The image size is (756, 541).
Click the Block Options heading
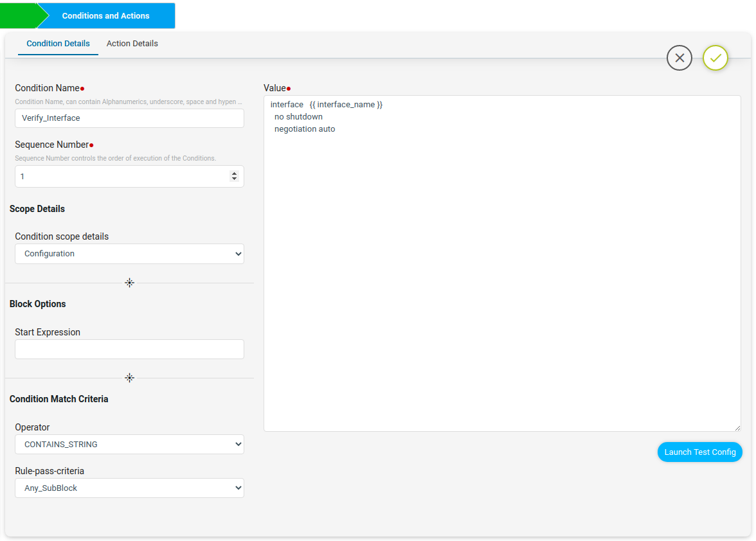(x=37, y=304)
